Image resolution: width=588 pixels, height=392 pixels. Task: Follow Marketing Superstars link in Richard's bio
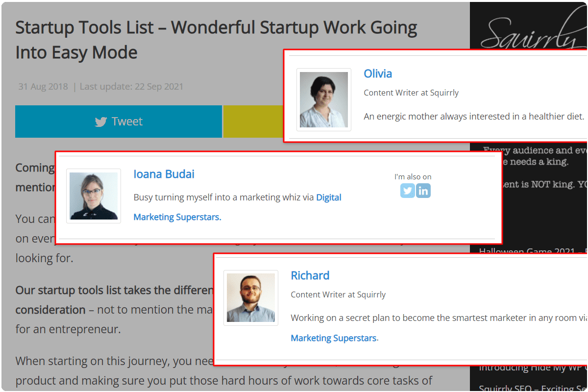tap(334, 338)
